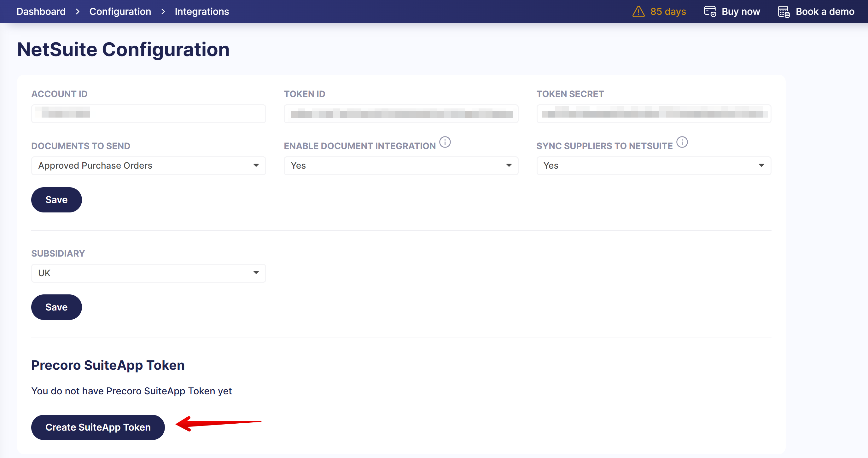Click the Precoro SuiteApp Token heading
The height and width of the screenshot is (458, 868).
[108, 365]
